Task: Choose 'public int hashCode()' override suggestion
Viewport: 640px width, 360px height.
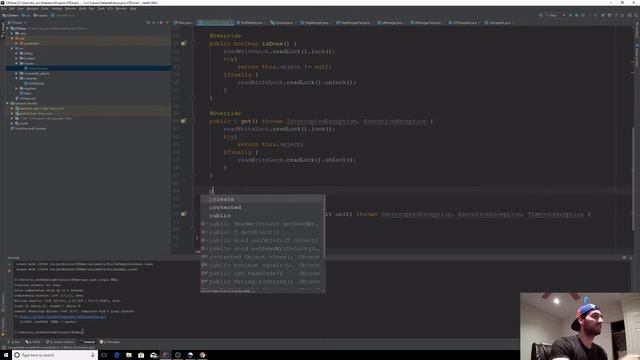Action: (262, 273)
